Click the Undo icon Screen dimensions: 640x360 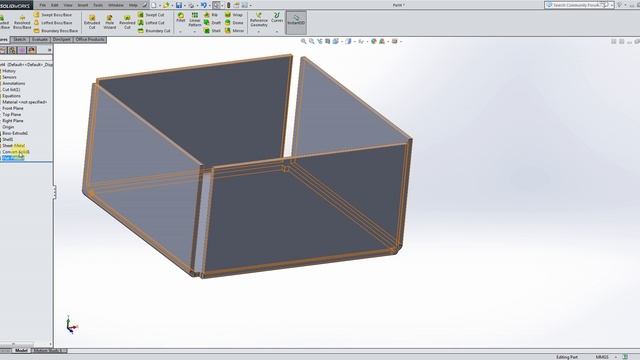click(x=203, y=5)
